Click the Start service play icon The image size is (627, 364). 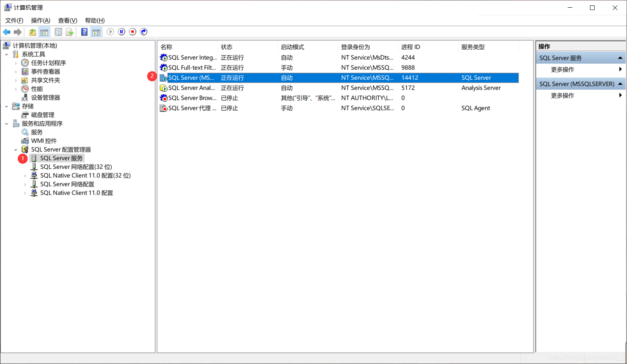tap(110, 32)
